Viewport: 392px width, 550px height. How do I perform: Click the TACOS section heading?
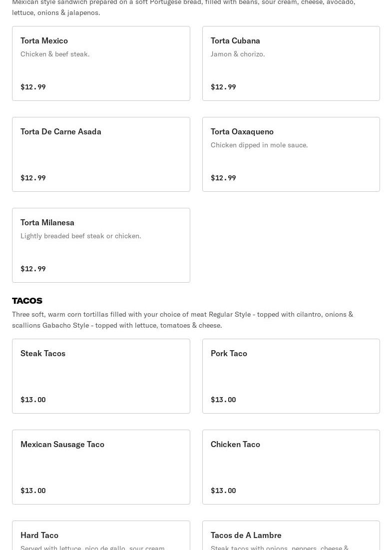pos(27,301)
